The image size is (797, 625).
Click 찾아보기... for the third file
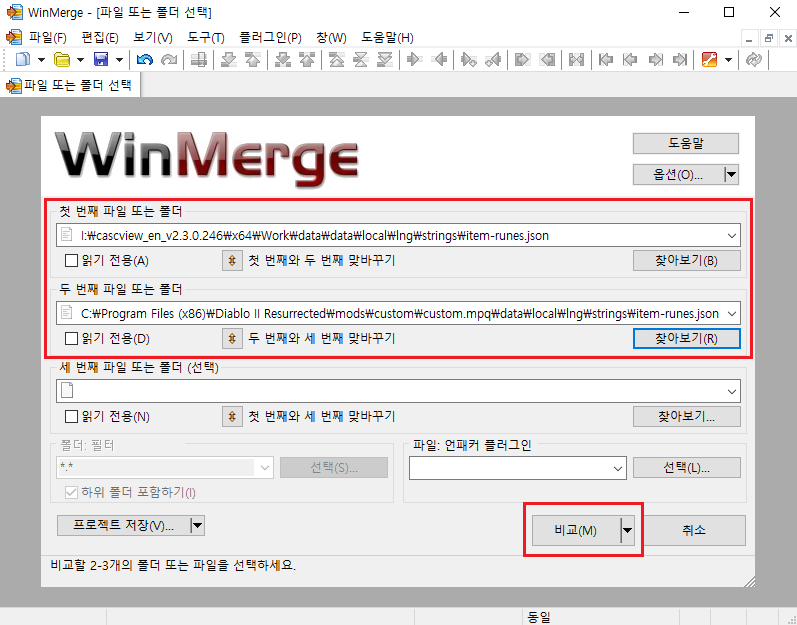click(686, 417)
